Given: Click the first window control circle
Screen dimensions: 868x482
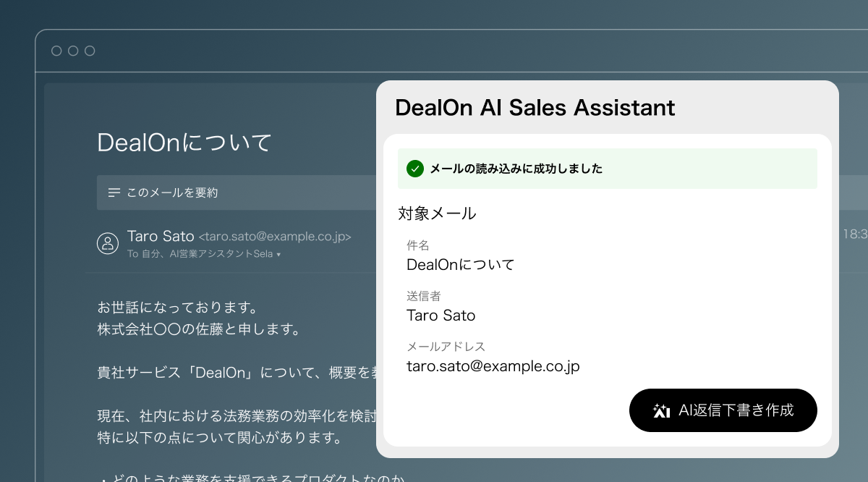Looking at the screenshot, I should coord(56,51).
